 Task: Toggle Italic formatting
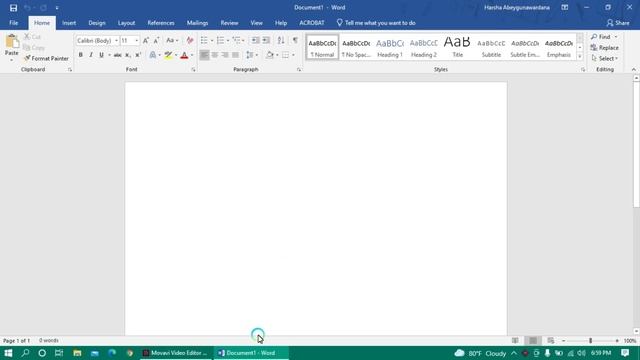coord(91,55)
